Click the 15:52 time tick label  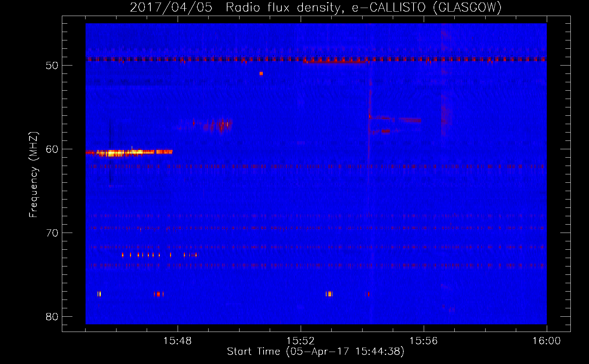click(x=301, y=341)
